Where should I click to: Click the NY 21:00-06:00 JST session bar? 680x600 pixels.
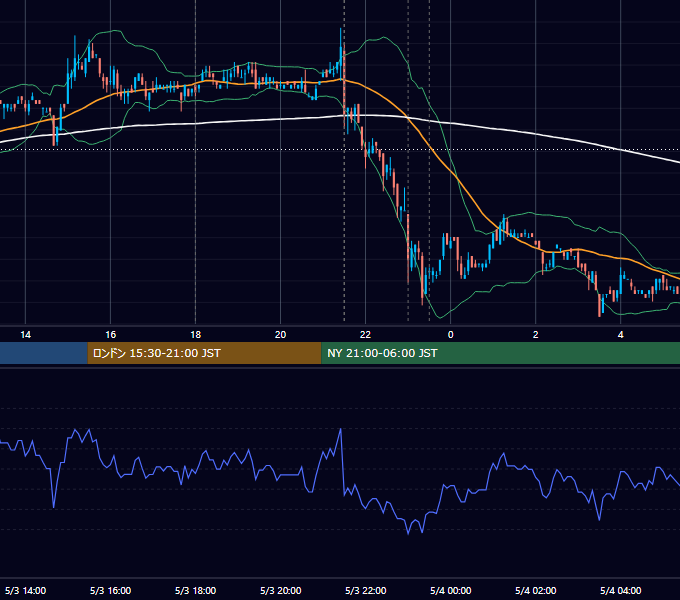(500, 353)
